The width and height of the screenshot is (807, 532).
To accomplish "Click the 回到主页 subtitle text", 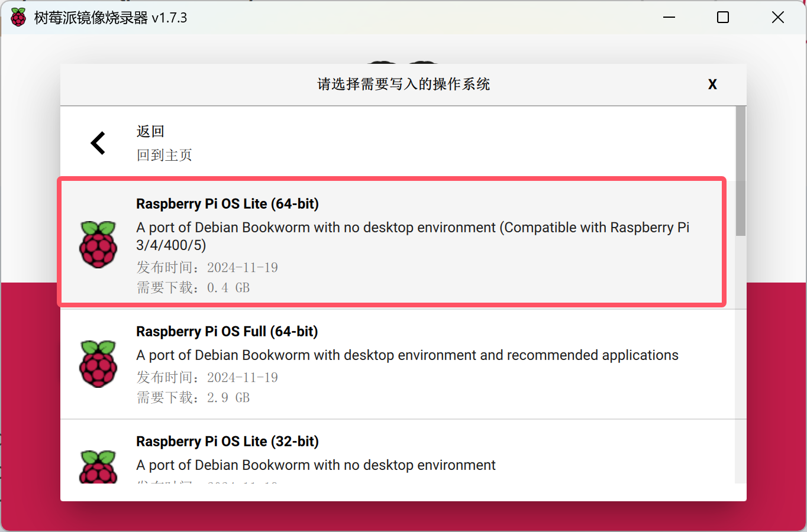I will pyautogui.click(x=164, y=155).
